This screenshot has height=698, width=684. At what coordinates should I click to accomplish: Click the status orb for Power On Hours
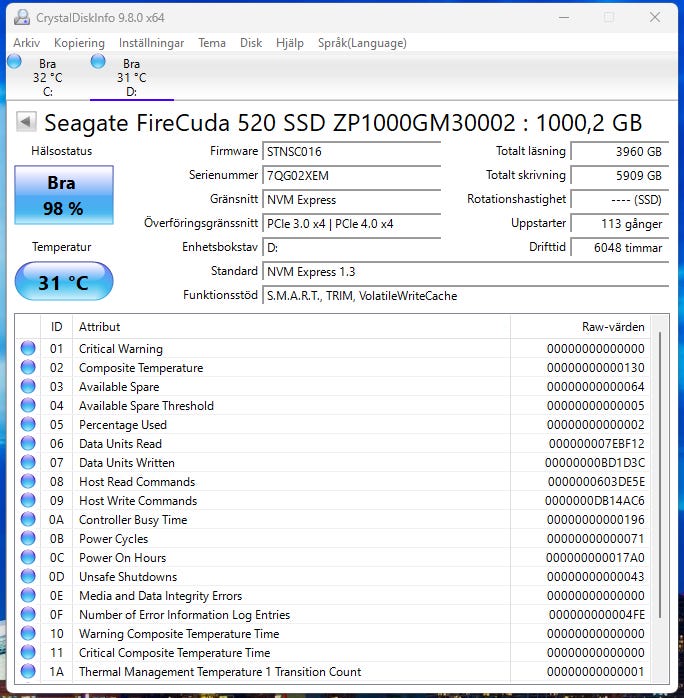(x=28, y=558)
